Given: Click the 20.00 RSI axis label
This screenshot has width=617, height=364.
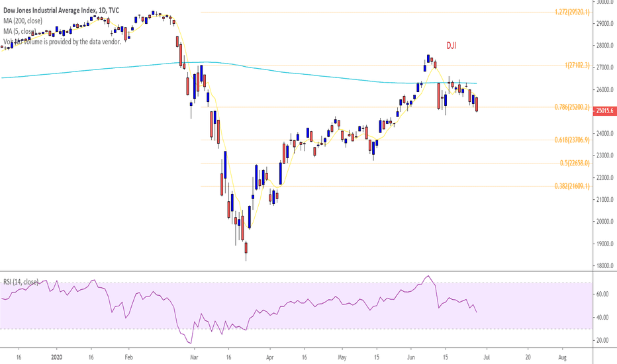Looking at the screenshot, I should [603, 340].
